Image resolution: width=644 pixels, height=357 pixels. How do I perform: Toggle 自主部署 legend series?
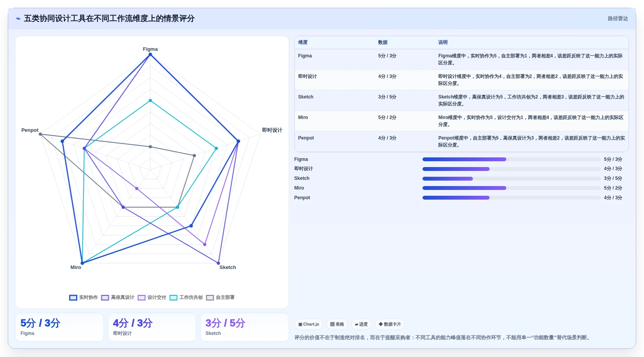[220, 297]
